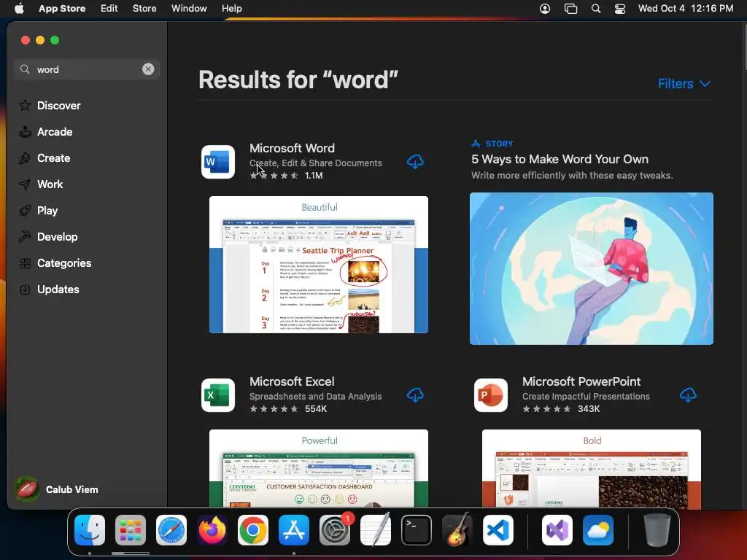Click the STORY label above the article
Image resolution: width=747 pixels, height=560 pixels.
(499, 144)
